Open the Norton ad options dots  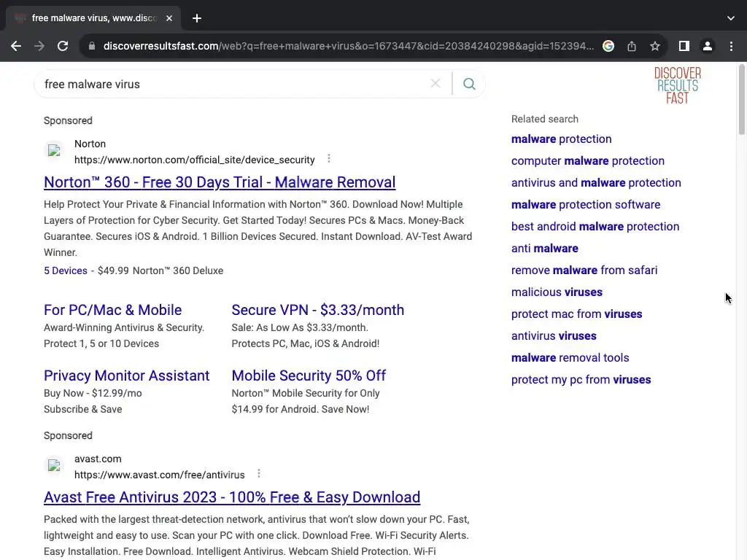(x=329, y=158)
